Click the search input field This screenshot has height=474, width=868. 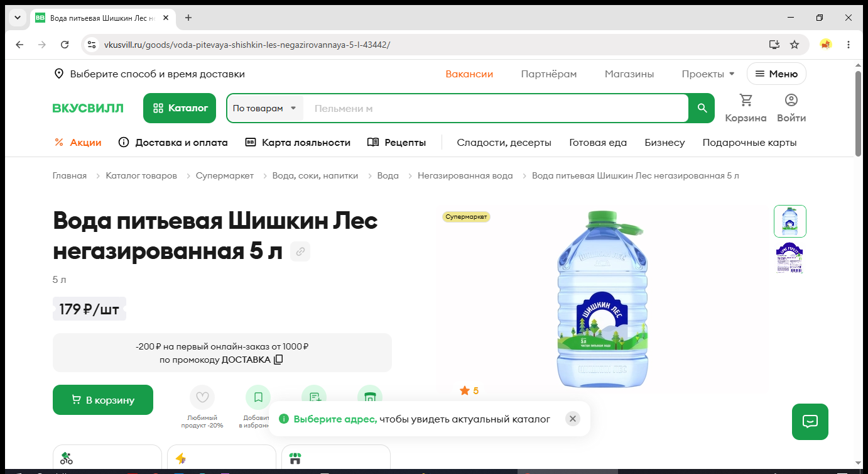(x=496, y=108)
